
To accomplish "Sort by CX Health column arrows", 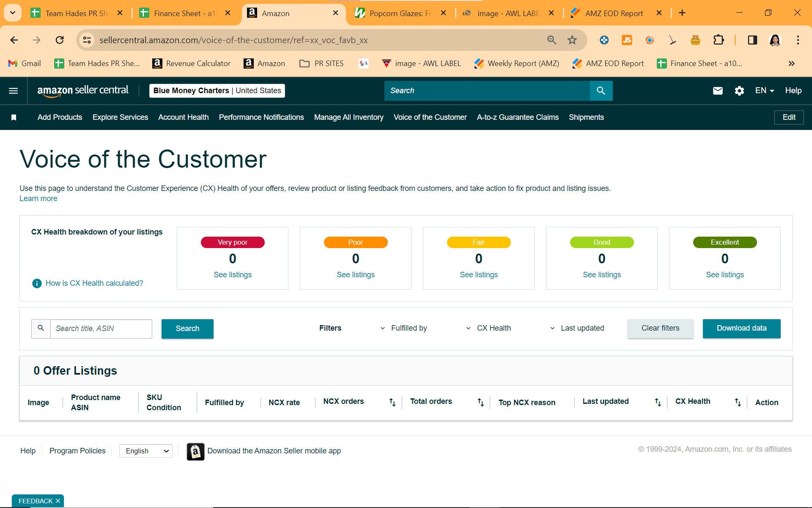I will click(738, 402).
